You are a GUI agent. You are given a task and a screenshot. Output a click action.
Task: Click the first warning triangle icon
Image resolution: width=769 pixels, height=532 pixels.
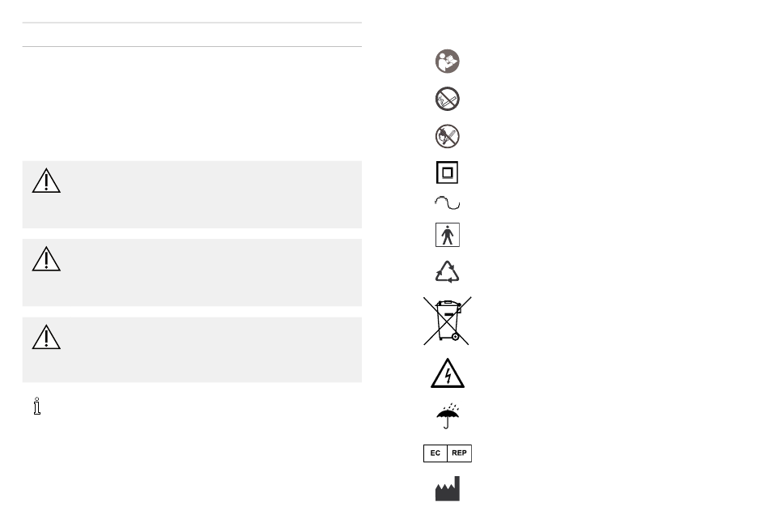click(46, 181)
